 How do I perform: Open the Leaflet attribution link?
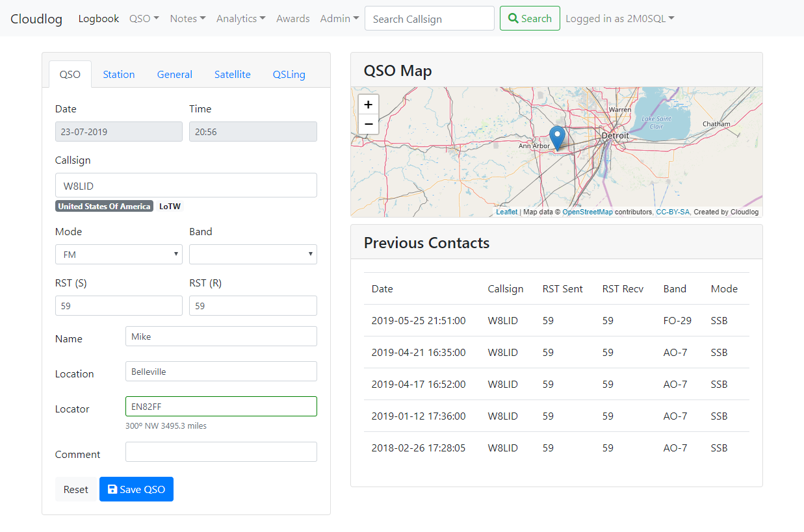(x=507, y=212)
